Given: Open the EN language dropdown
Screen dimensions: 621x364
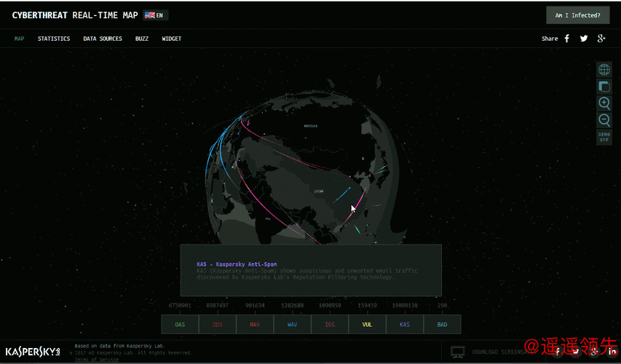Looking at the screenshot, I should coord(155,15).
